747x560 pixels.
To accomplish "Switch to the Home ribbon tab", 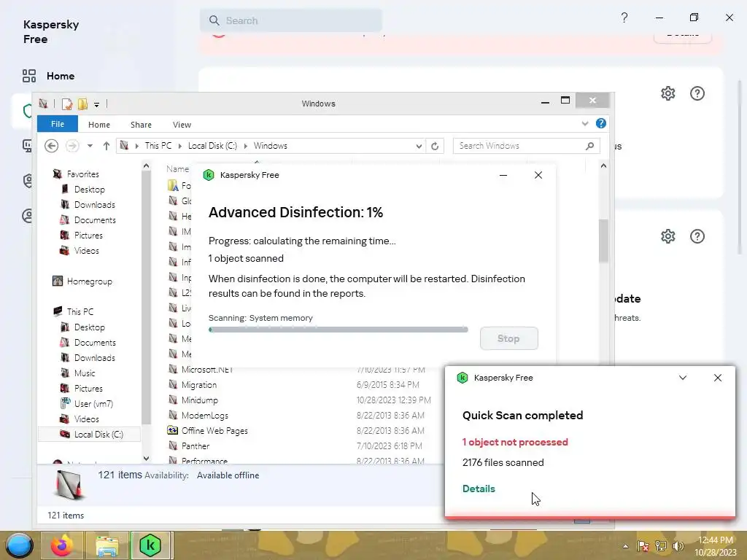I will [x=99, y=125].
